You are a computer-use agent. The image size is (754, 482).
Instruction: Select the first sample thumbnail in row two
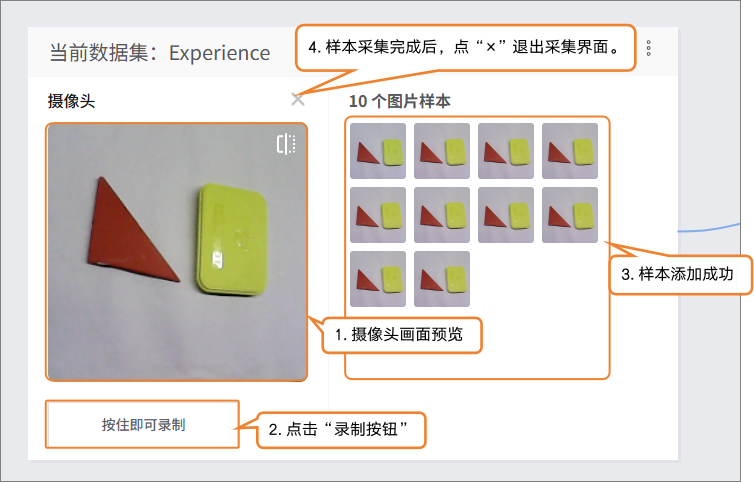pos(378,215)
